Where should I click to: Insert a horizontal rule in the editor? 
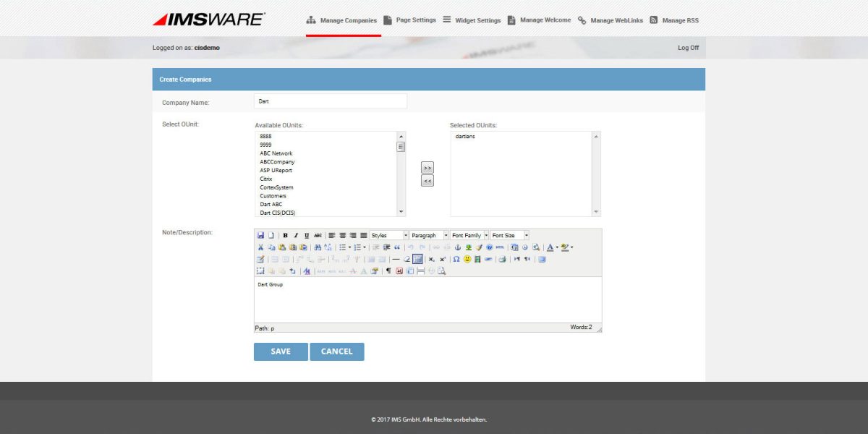(x=396, y=258)
